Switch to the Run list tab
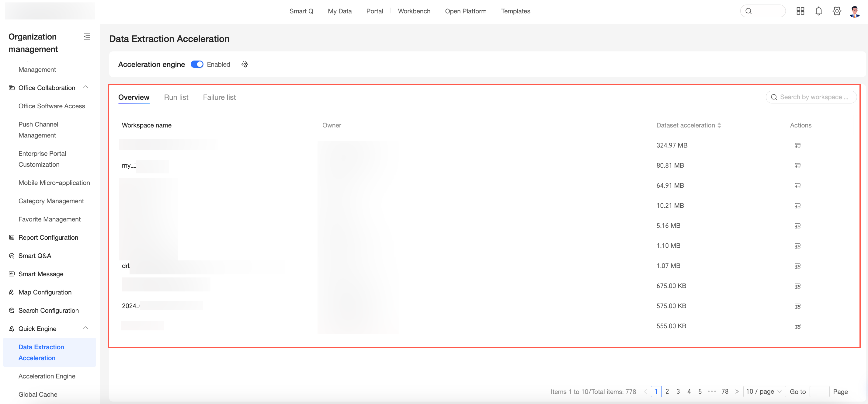The height and width of the screenshot is (404, 868). tap(176, 97)
